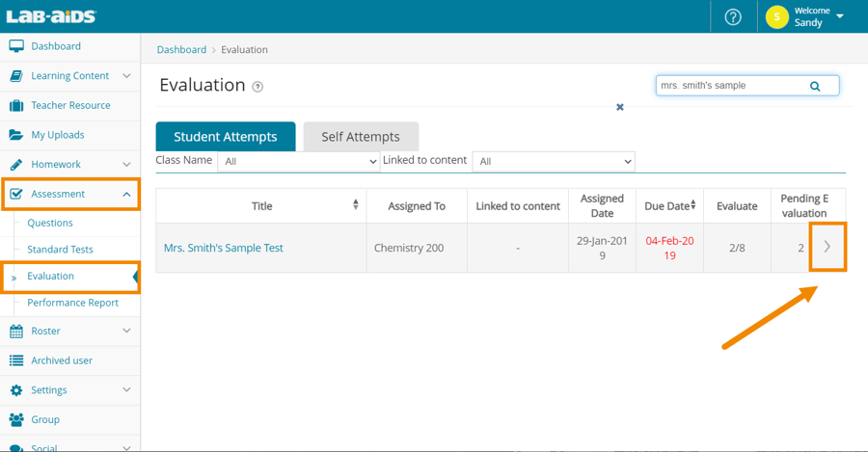Click the Group people icon
This screenshot has height=452, width=868.
pyautogui.click(x=16, y=419)
